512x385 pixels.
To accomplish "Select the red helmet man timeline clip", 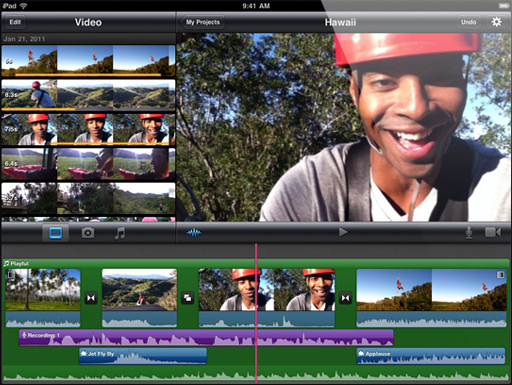I will 267,298.
